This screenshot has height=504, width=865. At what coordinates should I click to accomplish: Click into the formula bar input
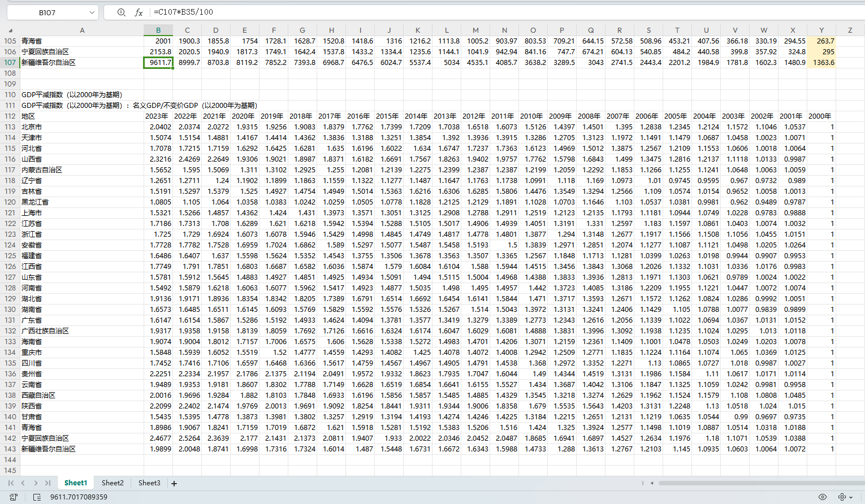pos(452,12)
